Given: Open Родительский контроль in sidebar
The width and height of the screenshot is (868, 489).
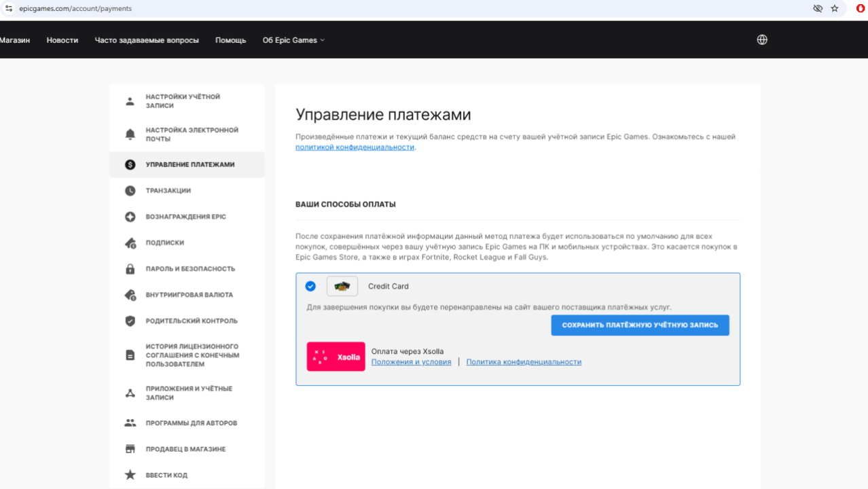Looking at the screenshot, I should point(187,321).
